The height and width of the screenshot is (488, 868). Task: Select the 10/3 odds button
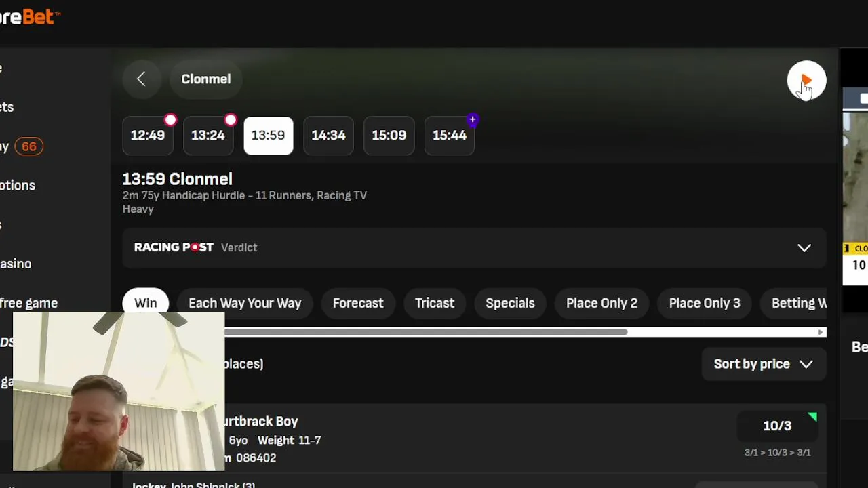coord(777,426)
